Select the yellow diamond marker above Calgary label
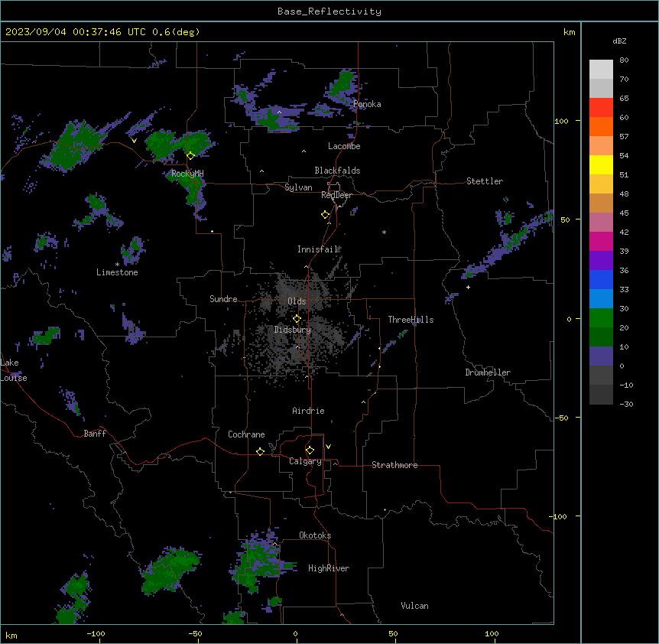The width and height of the screenshot is (659, 644). point(310,450)
